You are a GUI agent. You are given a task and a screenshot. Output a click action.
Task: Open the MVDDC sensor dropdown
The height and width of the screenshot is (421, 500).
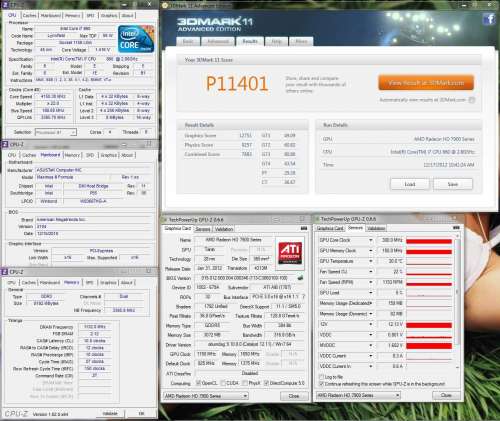[370, 345]
